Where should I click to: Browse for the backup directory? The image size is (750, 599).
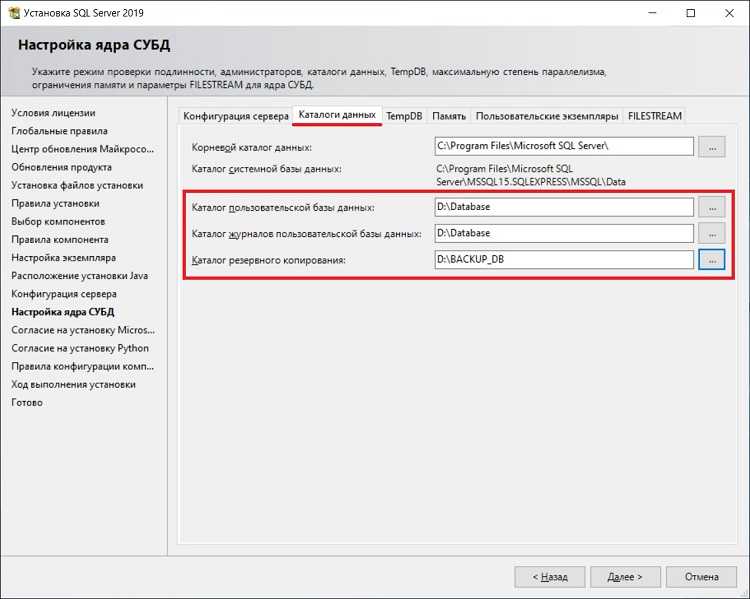point(711,260)
